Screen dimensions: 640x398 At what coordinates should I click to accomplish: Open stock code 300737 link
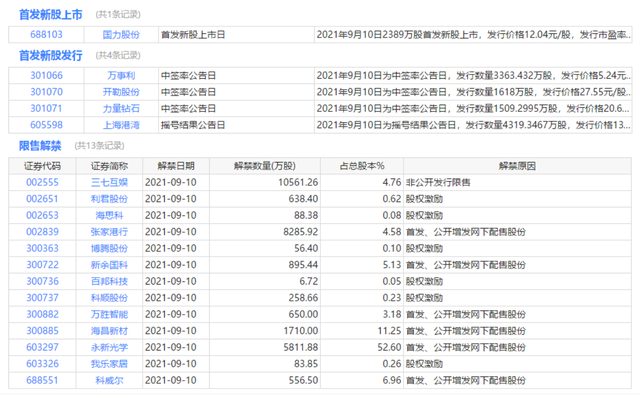pyautogui.click(x=42, y=298)
